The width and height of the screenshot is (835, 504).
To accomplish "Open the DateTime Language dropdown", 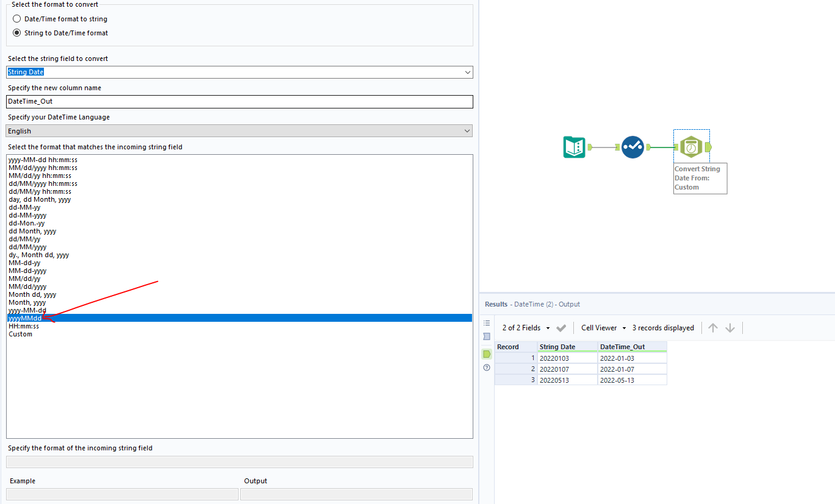I will tap(467, 130).
